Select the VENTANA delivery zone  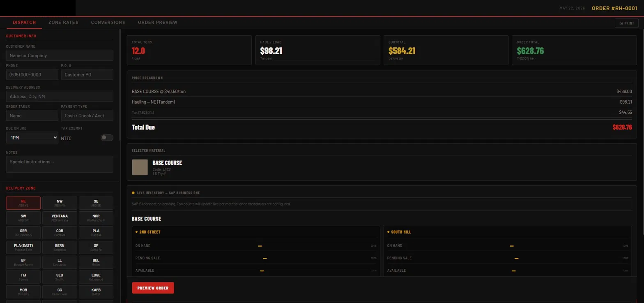click(x=60, y=218)
